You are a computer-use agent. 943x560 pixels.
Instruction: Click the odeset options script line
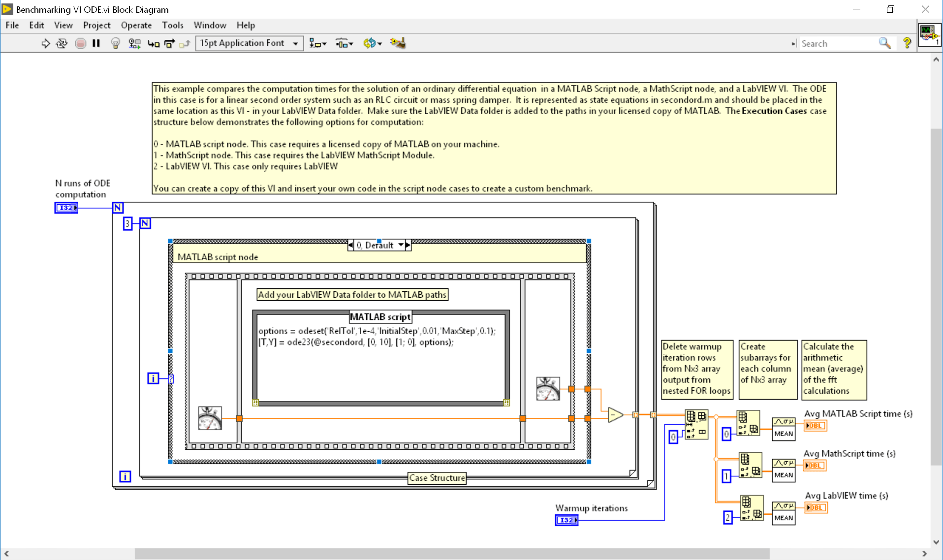[x=377, y=331]
